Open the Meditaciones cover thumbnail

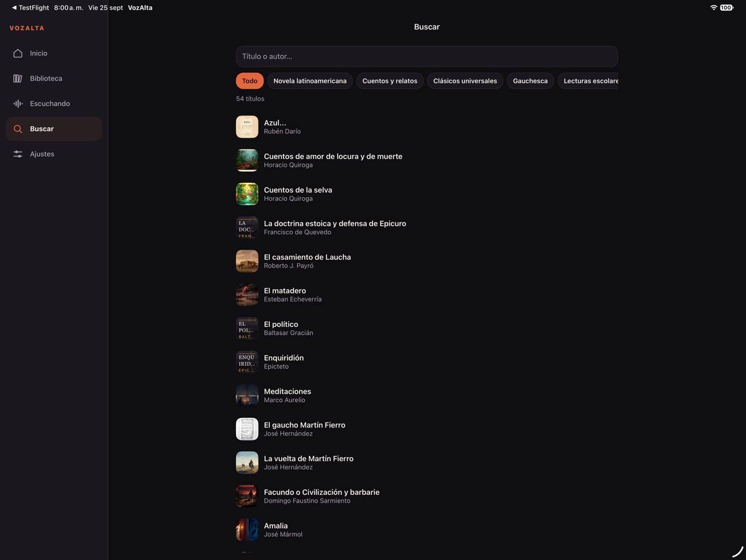[247, 396]
